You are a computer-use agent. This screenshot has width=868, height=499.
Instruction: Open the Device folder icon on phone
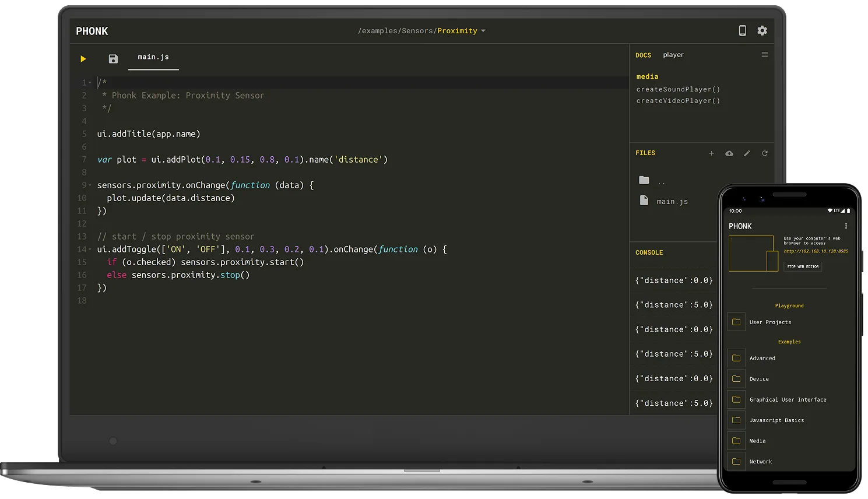736,379
